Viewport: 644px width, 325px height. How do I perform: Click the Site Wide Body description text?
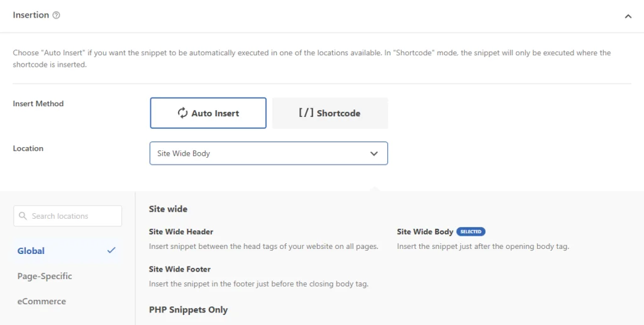coord(483,246)
